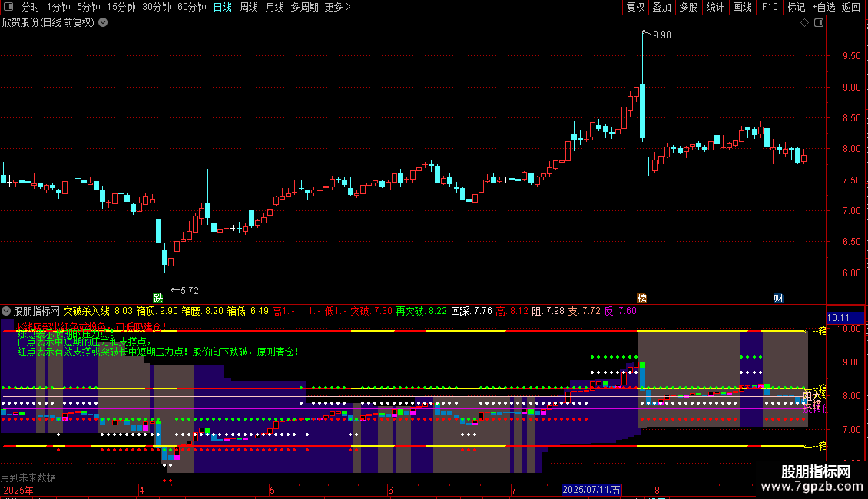The height and width of the screenshot is (499, 868).
Task: Open F10 company information
Action: (770, 7)
